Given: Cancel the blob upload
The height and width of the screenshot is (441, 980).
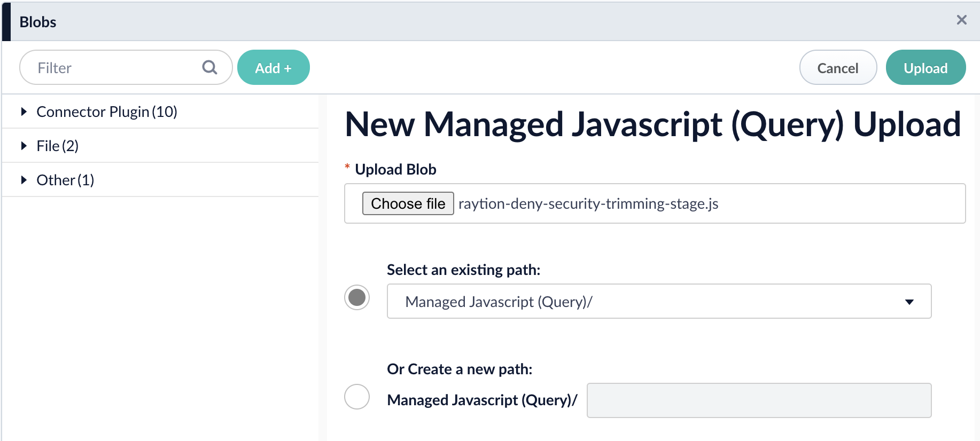Looking at the screenshot, I should (x=837, y=68).
